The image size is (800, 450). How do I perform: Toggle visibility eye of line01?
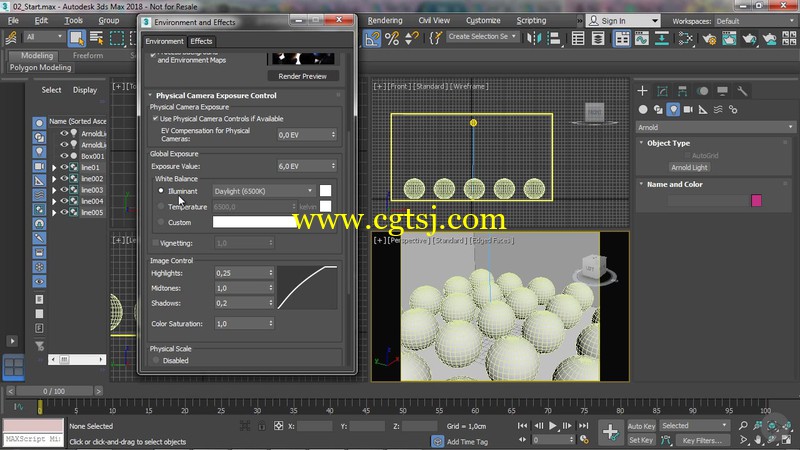pos(64,167)
